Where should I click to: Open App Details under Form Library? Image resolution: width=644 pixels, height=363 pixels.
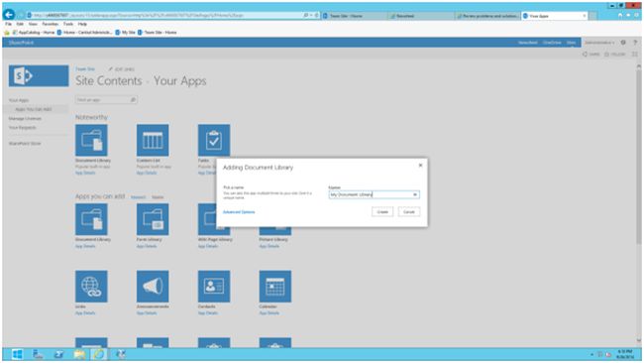click(x=147, y=246)
